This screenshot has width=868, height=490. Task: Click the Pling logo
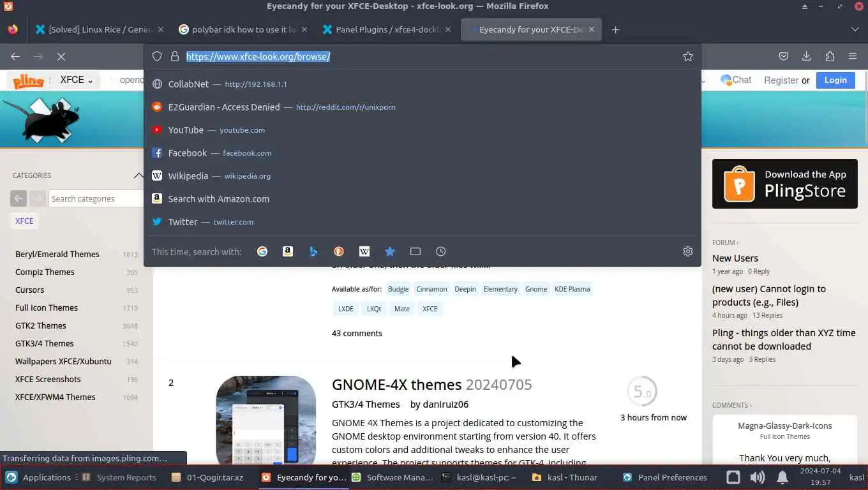28,80
